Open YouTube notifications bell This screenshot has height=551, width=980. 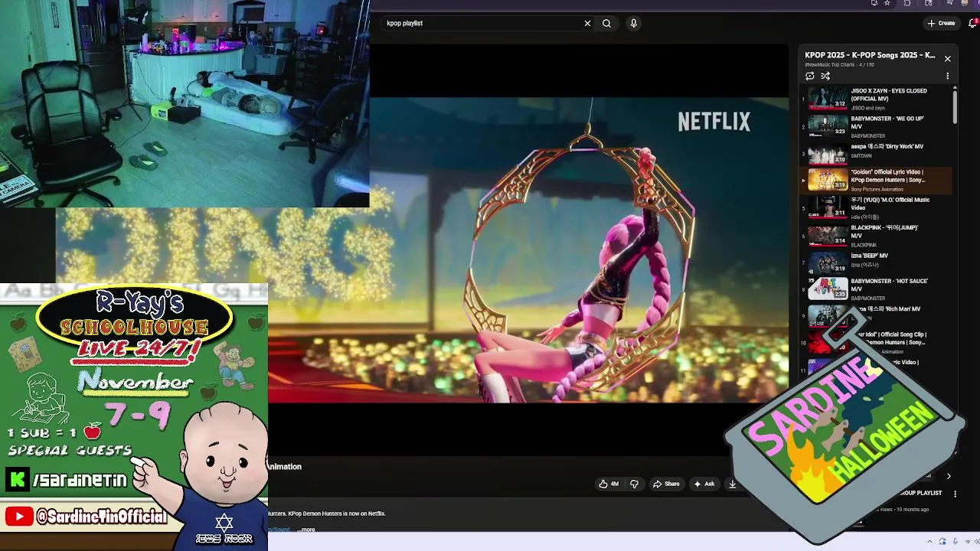(973, 23)
